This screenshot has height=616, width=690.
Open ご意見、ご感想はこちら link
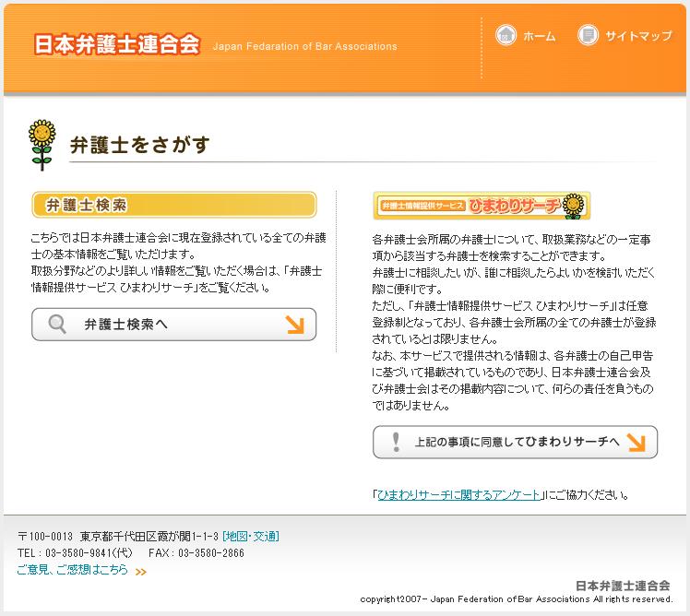click(72, 570)
